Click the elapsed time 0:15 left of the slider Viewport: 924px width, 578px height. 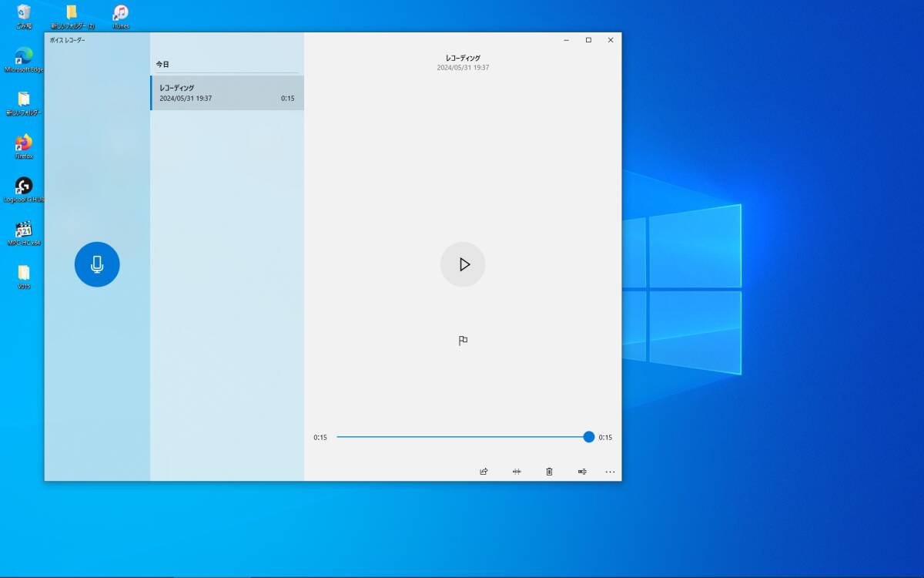click(320, 438)
